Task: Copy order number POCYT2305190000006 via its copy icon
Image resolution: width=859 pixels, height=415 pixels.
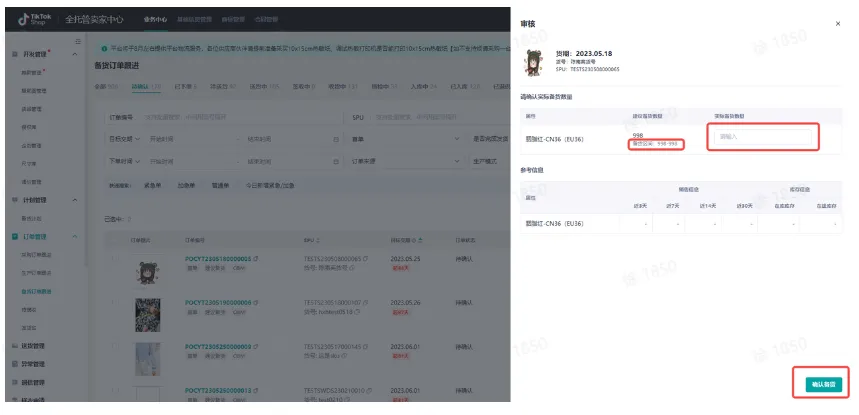Action: pyautogui.click(x=256, y=302)
